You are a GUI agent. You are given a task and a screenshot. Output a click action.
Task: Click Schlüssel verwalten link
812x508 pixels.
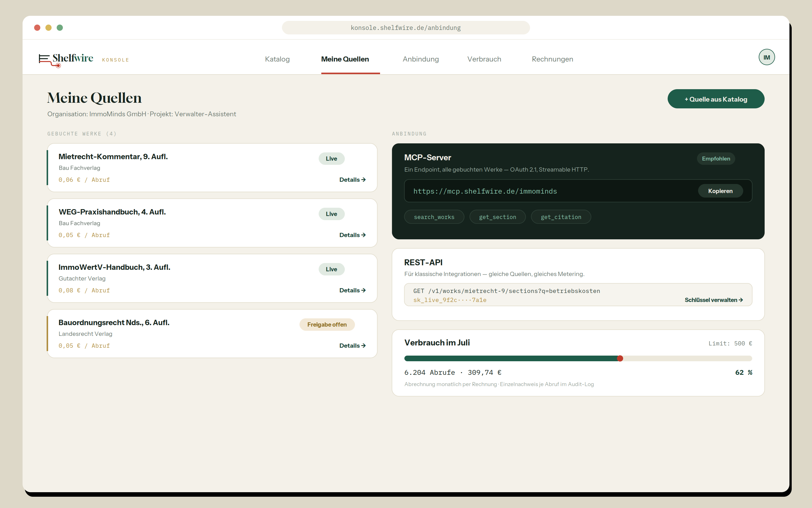point(714,300)
